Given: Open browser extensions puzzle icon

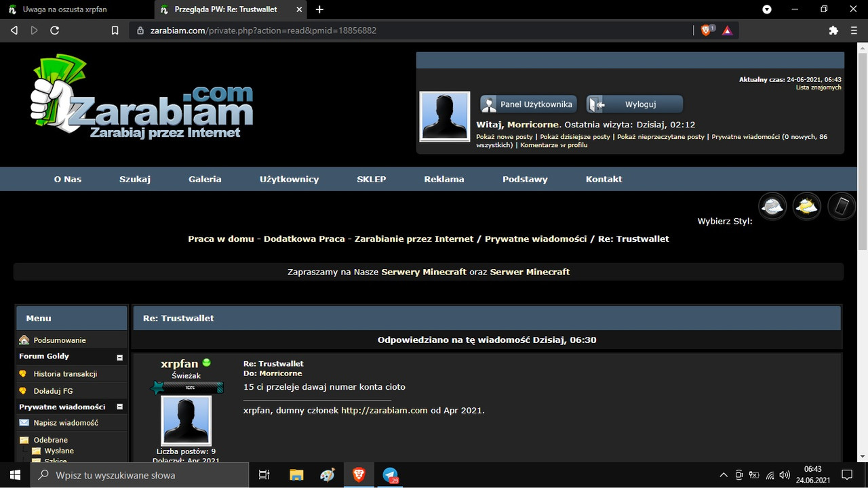Looking at the screenshot, I should [x=833, y=30].
